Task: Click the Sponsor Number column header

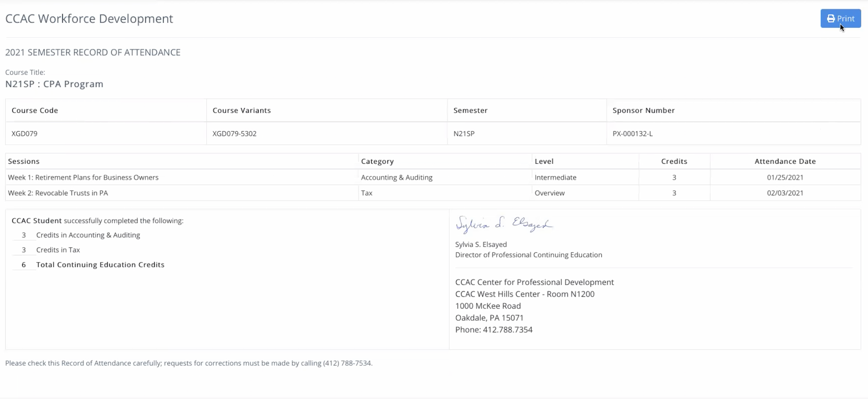Action: tap(643, 110)
